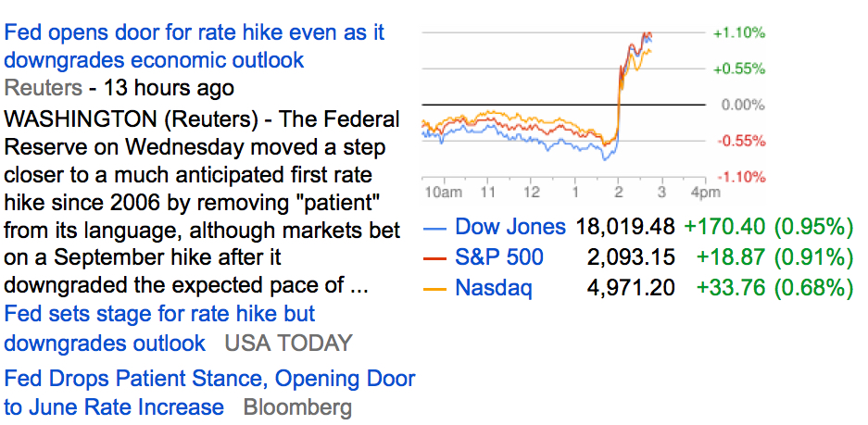Click the Nasdaq index link

tap(493, 288)
